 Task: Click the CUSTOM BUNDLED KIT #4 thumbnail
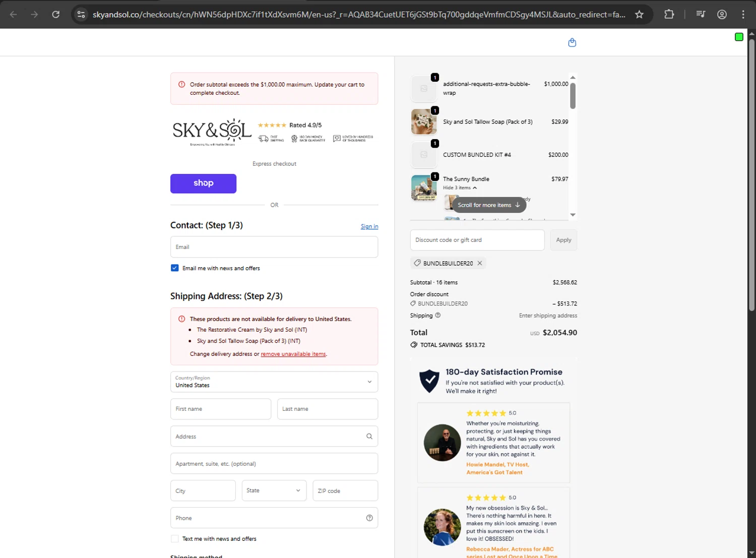click(x=424, y=155)
